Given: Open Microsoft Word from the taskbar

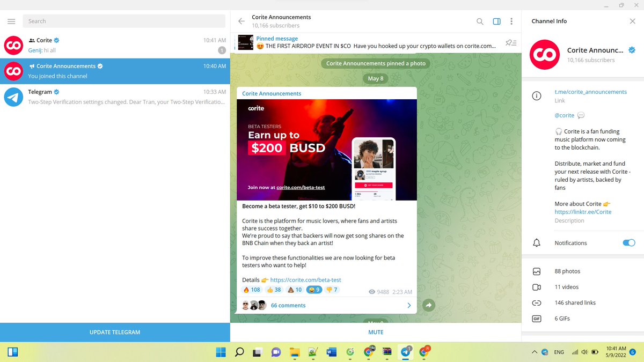Looking at the screenshot, I should click(x=331, y=352).
